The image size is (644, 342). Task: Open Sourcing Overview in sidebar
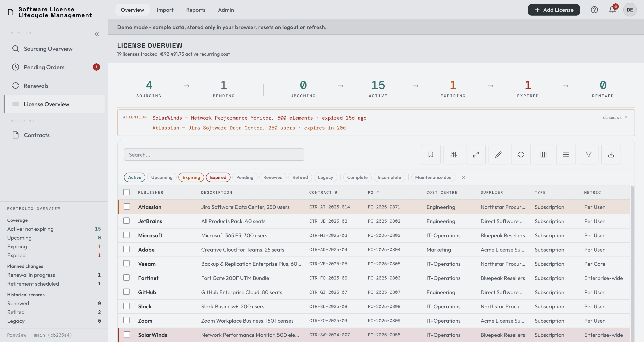[x=54, y=49]
